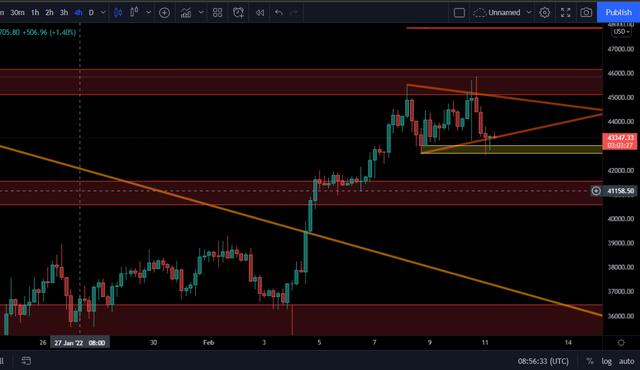
Task: Open the Indicators icon
Action: tap(186, 13)
